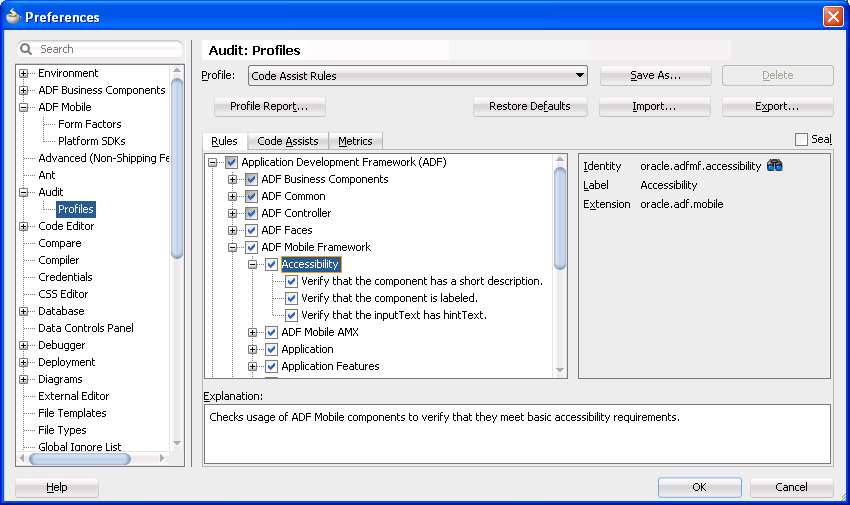Toggle the ADF Mobile Framework checkbox

click(252, 247)
